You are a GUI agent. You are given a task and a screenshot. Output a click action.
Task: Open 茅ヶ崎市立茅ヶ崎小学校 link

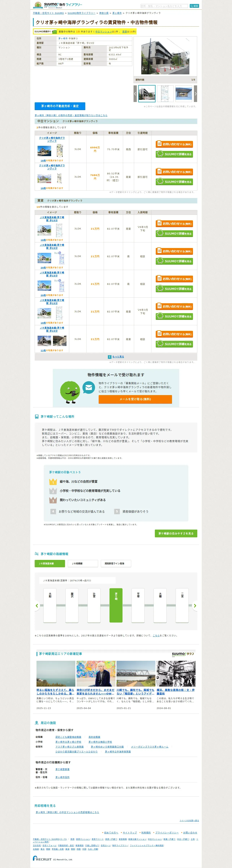(68, 742)
